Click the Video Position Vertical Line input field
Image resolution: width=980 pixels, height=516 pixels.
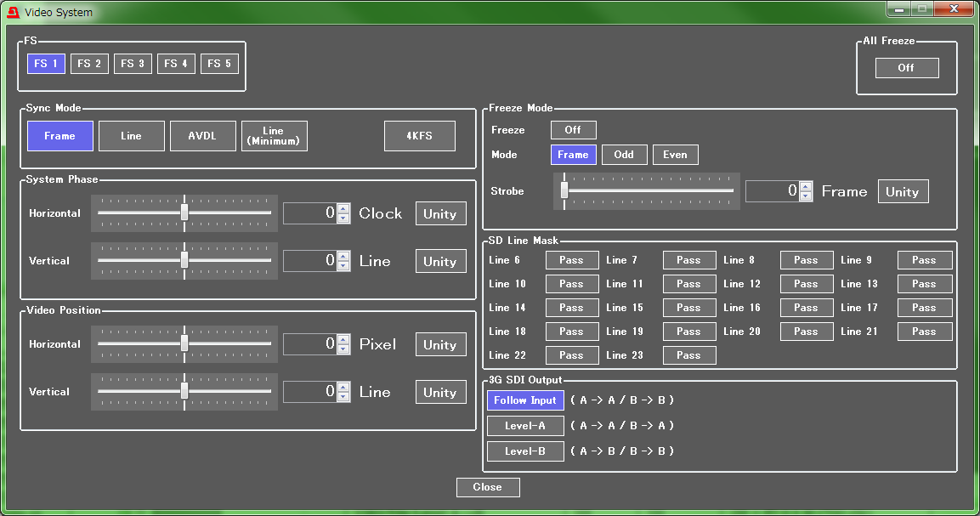(309, 392)
